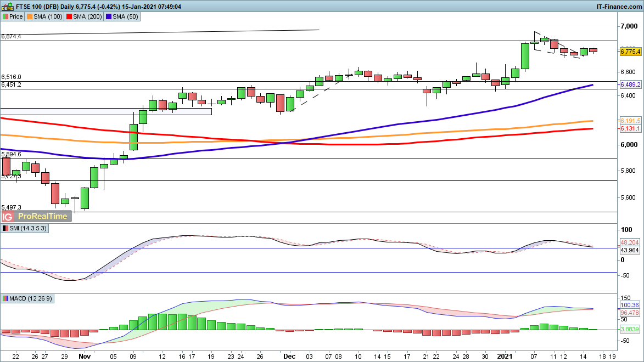Click the orange SMA (100) color swatch
This screenshot has width=644, height=362.
pyautogui.click(x=30, y=17)
